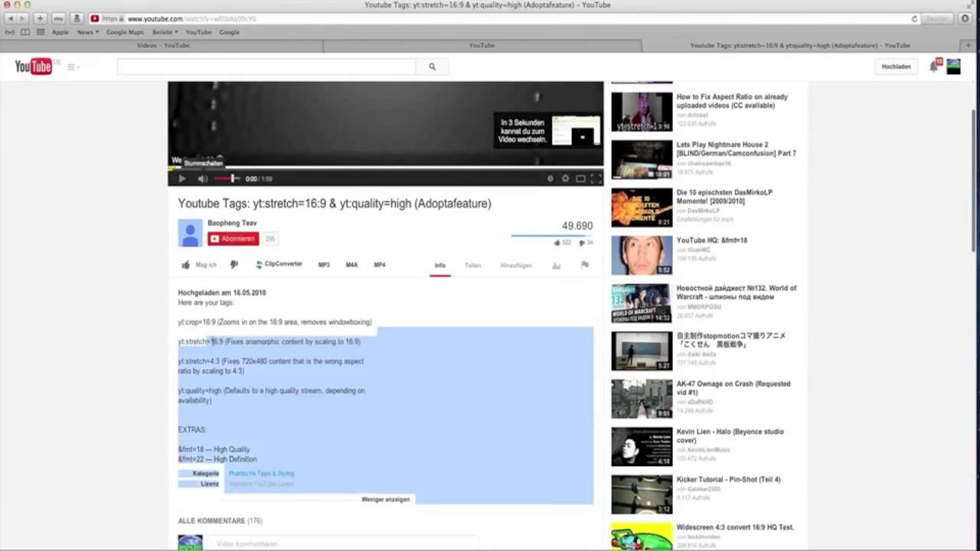Go forward in Safari
Screen dimensions: 980x551
(x=23, y=18)
